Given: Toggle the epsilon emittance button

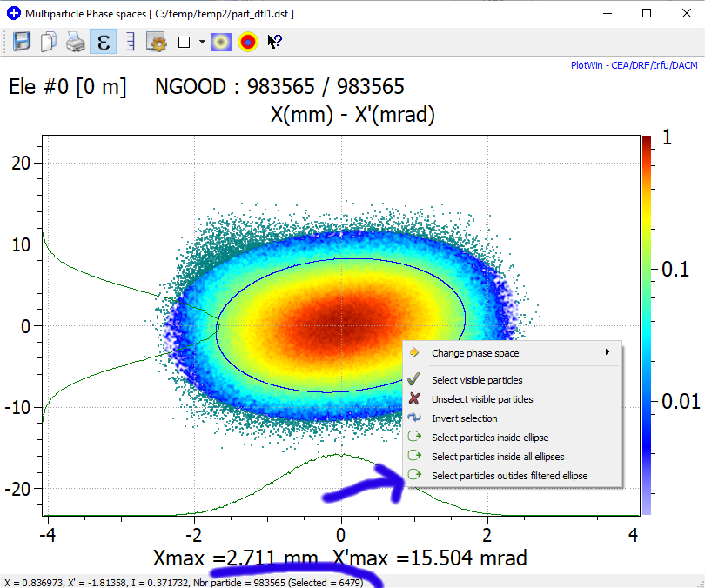Looking at the screenshot, I should [103, 42].
